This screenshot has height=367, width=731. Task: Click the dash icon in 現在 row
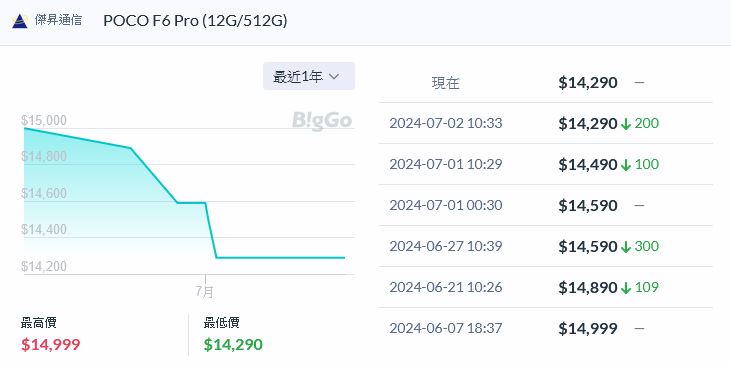[x=639, y=83]
